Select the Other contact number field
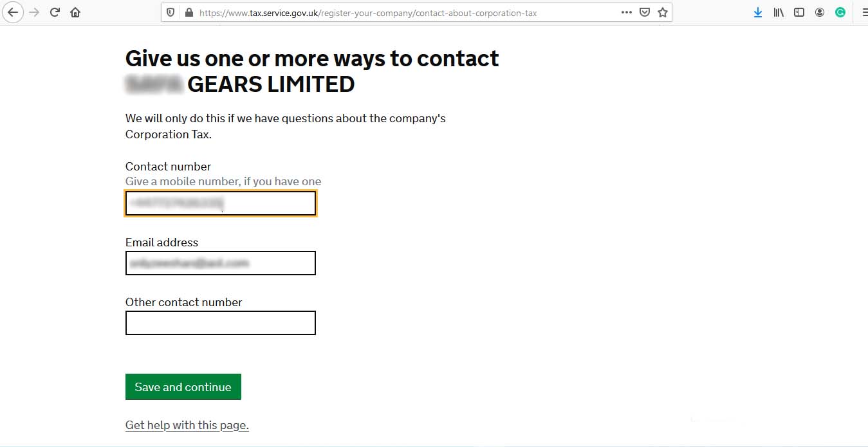The height and width of the screenshot is (447, 868). 221,323
